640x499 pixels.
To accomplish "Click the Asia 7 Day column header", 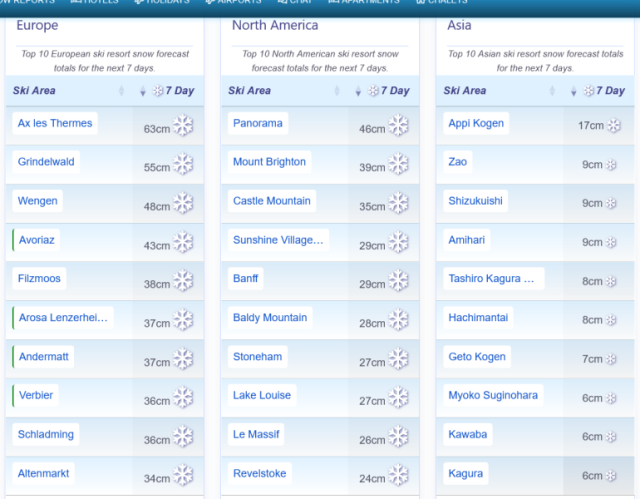I will 599,91.
